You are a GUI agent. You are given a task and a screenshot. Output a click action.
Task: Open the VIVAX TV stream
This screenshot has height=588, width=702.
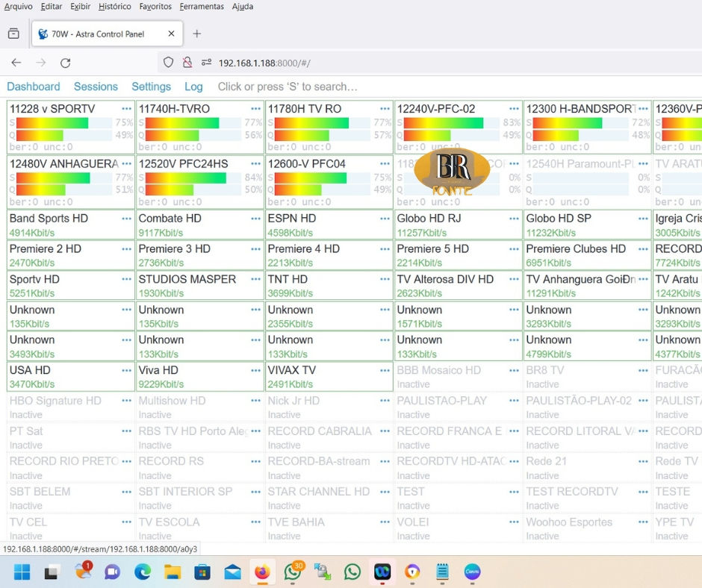[329, 376]
